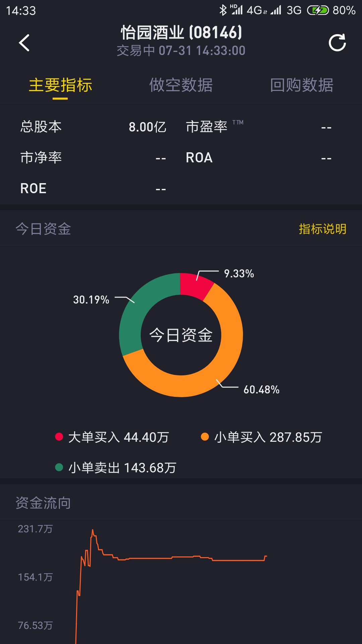Select the orange 小单买入 legend dot

coord(205,437)
